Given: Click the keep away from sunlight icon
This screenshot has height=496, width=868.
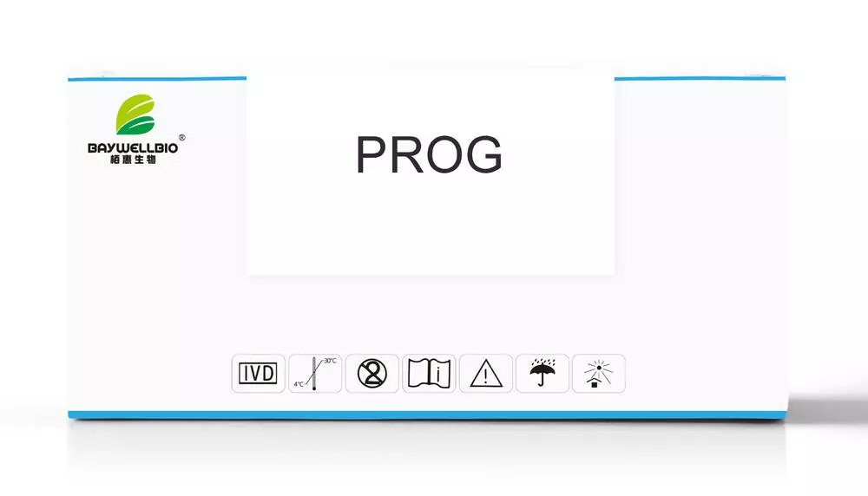Looking at the screenshot, I should point(598,373).
